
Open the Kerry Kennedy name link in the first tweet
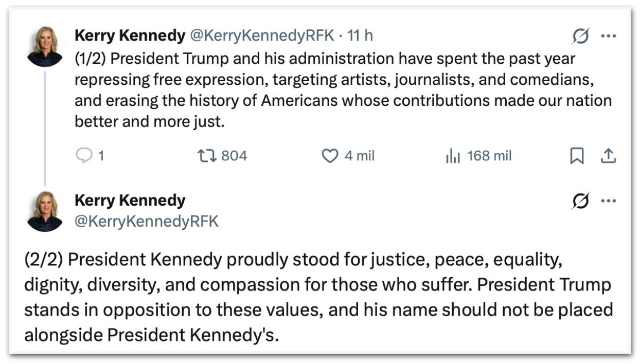point(130,35)
